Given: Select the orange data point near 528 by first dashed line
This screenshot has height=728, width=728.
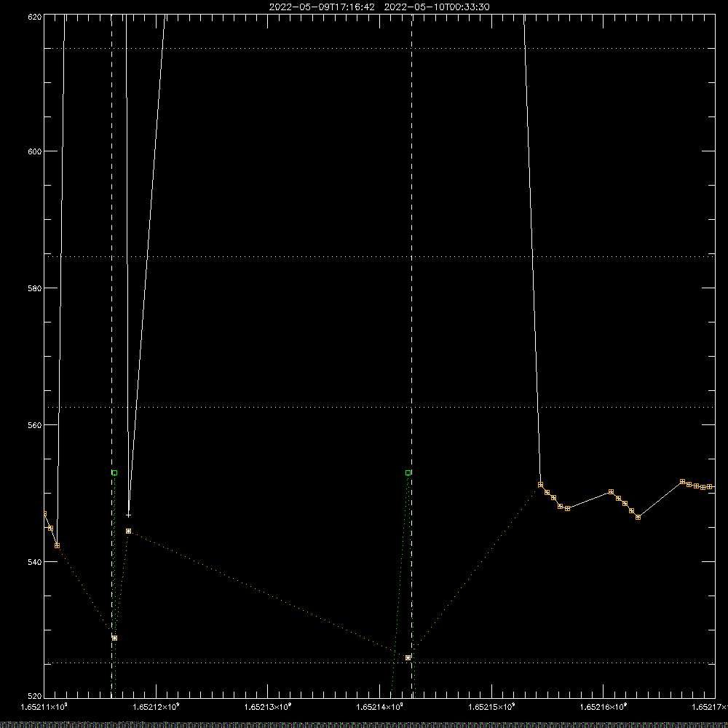Looking at the screenshot, I should pyautogui.click(x=115, y=638).
